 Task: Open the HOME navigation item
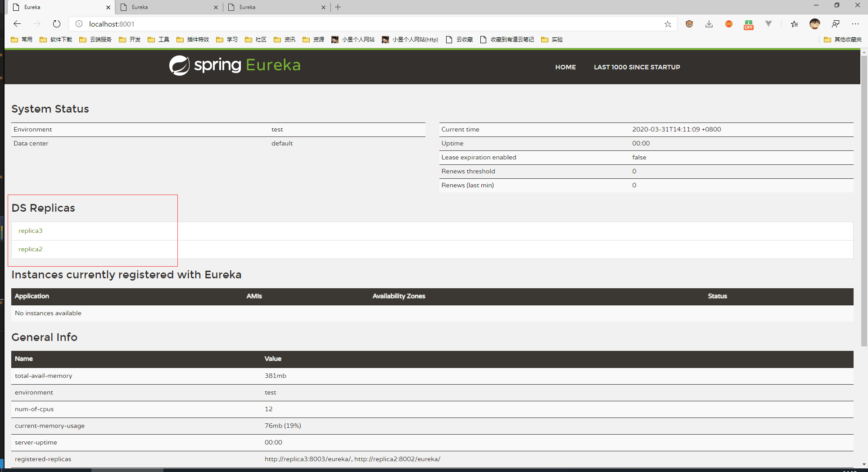click(x=565, y=67)
